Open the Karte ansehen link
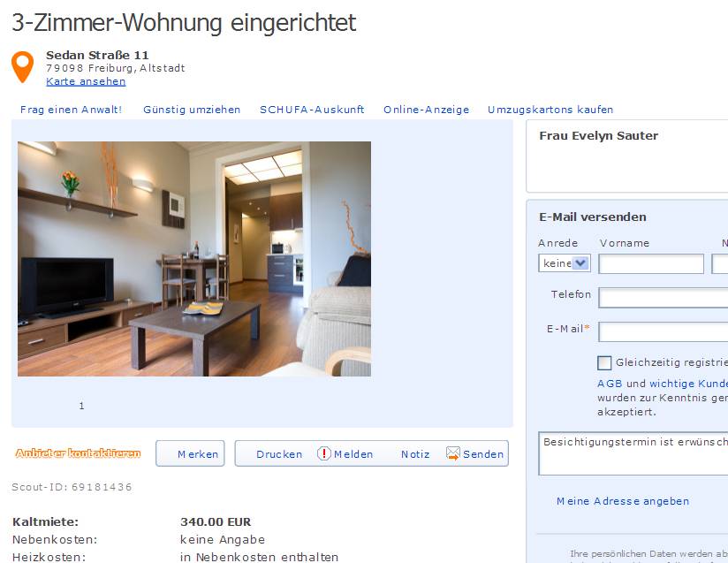 [86, 81]
